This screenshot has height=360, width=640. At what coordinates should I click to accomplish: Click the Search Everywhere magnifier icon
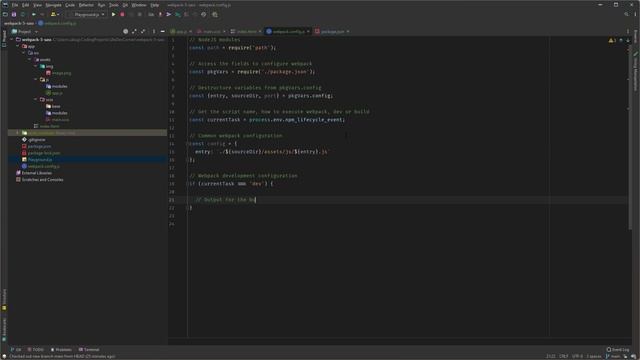(x=627, y=14)
